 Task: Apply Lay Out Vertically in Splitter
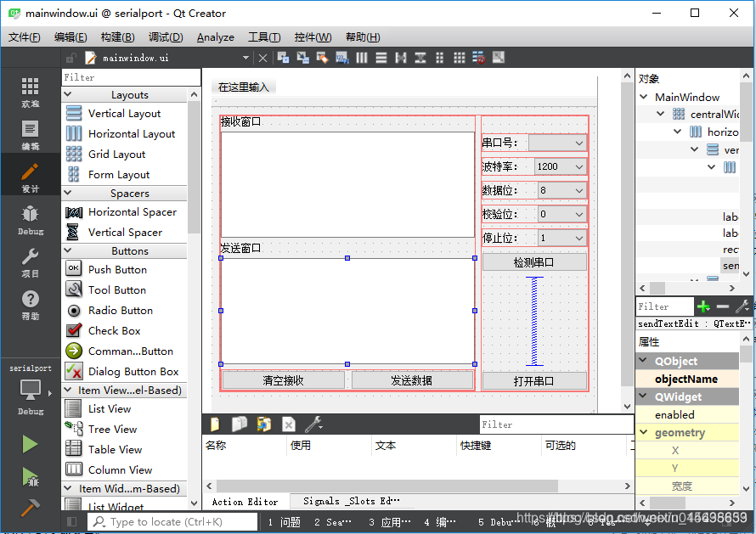(x=420, y=58)
